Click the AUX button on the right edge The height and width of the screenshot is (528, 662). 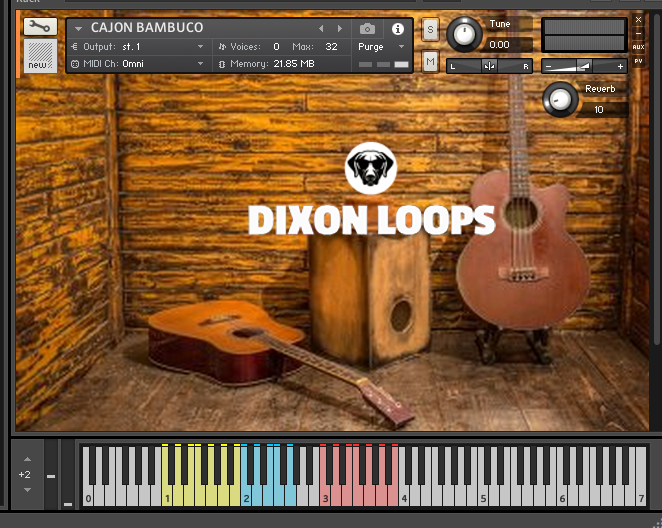tap(638, 47)
